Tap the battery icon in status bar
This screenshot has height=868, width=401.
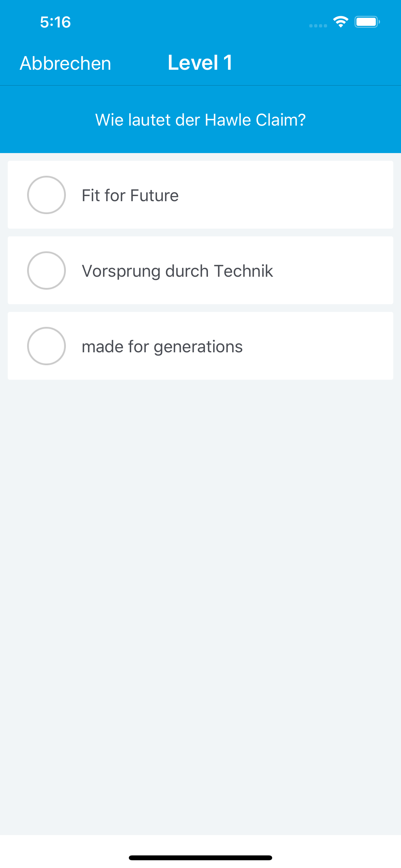[x=367, y=22]
